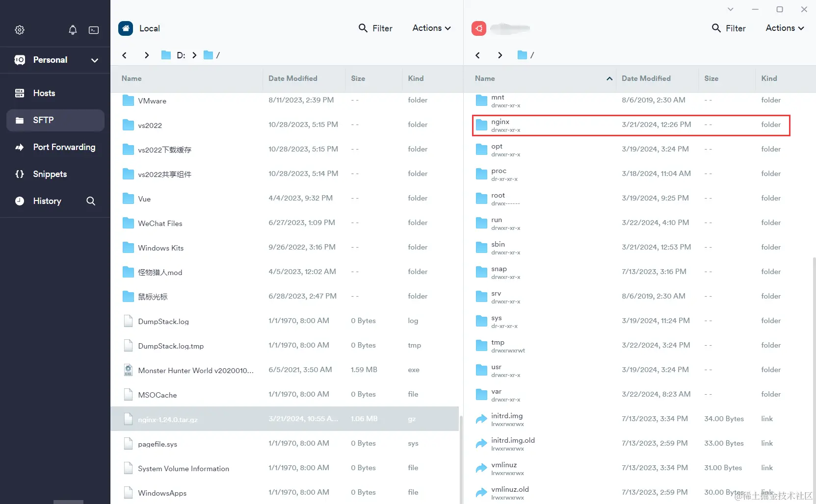Open Actions dropdown in remote pane

pos(785,28)
